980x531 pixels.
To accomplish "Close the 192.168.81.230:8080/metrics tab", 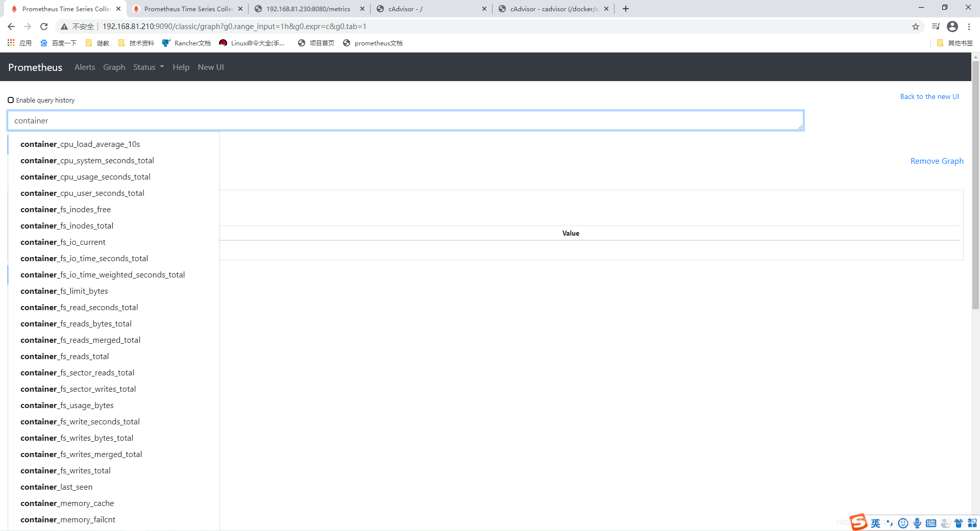I will pyautogui.click(x=362, y=9).
